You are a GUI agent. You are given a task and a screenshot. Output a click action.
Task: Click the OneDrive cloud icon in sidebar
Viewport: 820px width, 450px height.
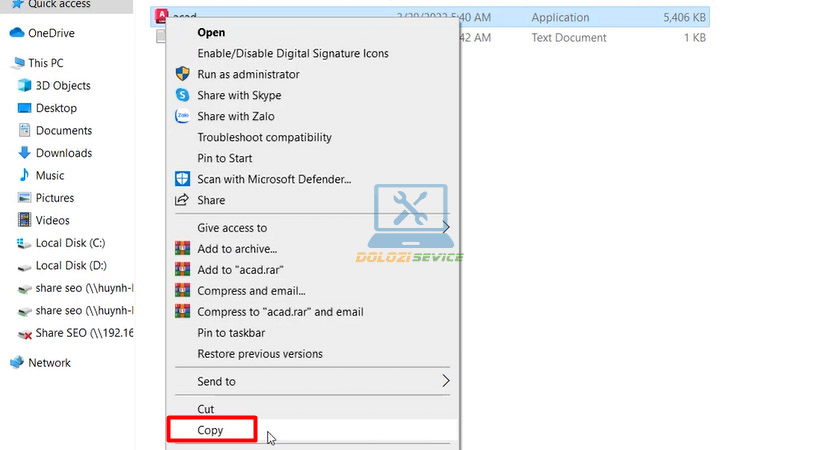(17, 33)
